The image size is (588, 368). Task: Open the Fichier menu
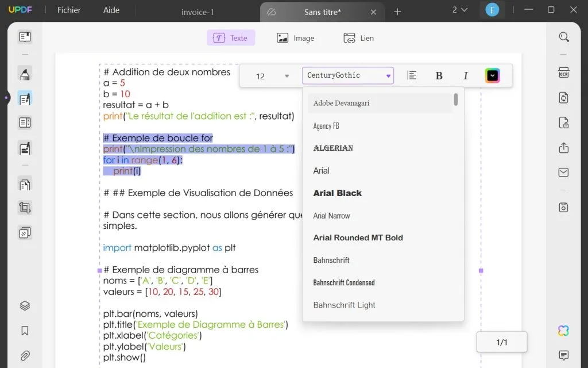(68, 10)
